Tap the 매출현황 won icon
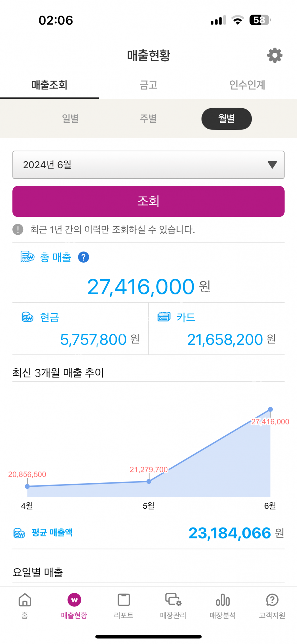The width and height of the screenshot is (297, 644). coord(74,600)
